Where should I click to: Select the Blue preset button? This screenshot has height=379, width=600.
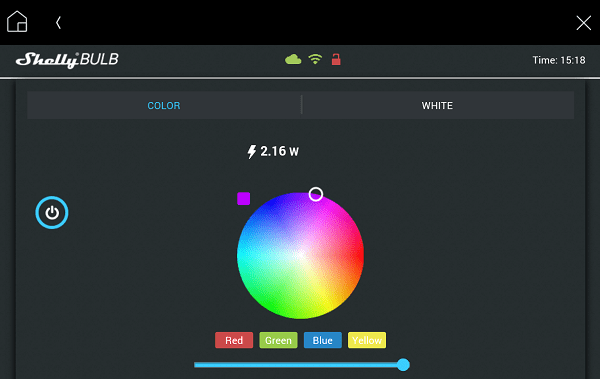[x=323, y=340]
